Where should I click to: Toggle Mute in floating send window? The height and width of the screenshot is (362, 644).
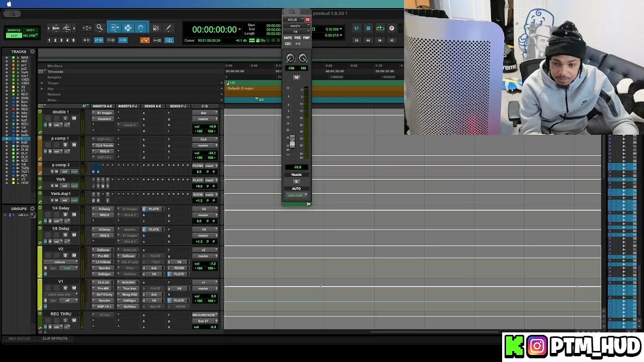click(x=296, y=77)
